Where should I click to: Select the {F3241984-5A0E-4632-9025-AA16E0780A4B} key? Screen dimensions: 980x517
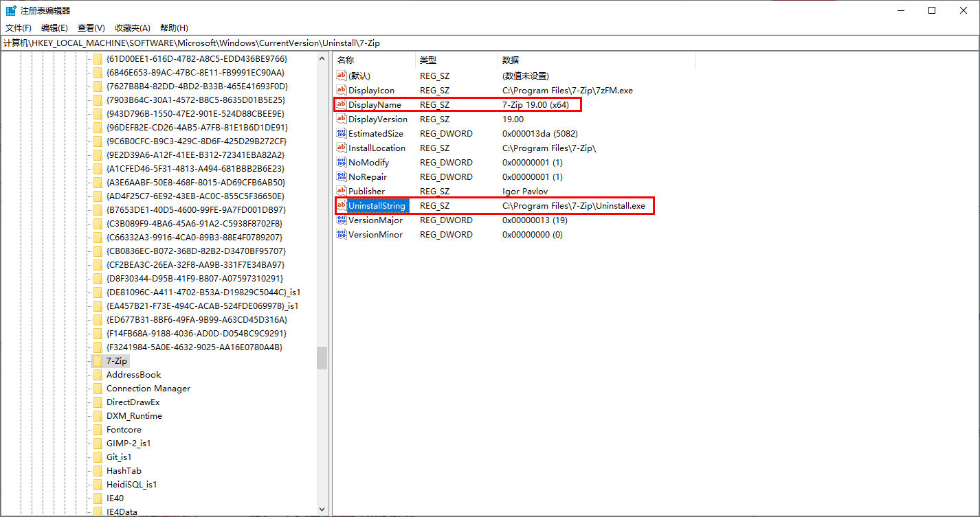(194, 347)
